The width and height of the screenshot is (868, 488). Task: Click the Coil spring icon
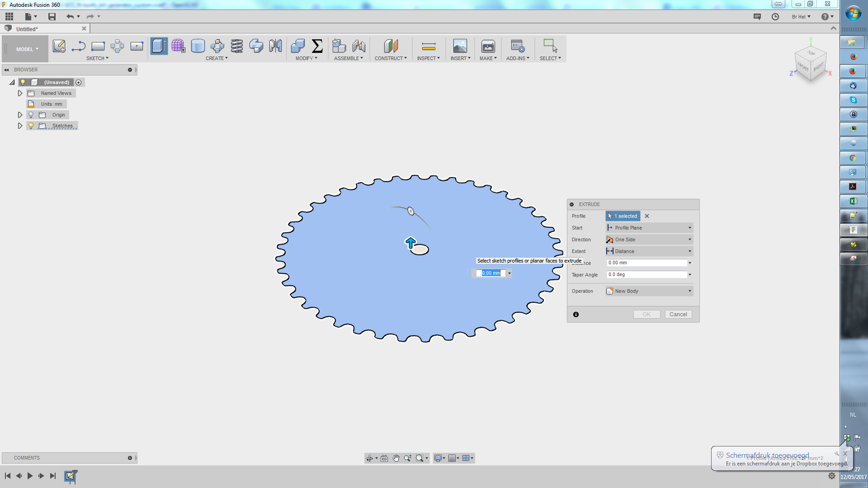pos(236,46)
